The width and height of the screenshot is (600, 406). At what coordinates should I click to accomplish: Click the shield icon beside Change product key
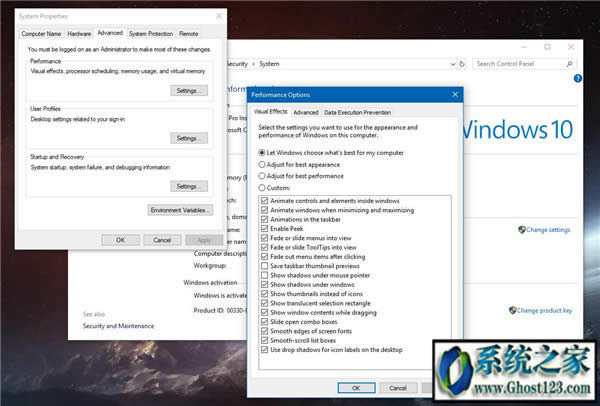pyautogui.click(x=511, y=311)
